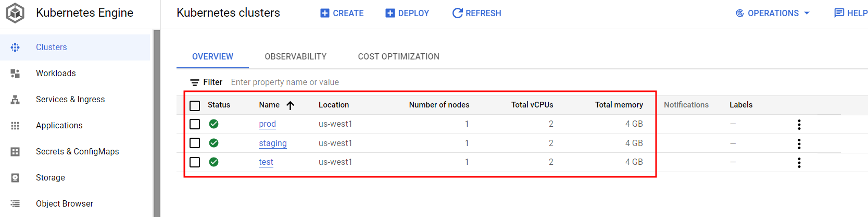Switch to the Observability tab

(x=295, y=56)
